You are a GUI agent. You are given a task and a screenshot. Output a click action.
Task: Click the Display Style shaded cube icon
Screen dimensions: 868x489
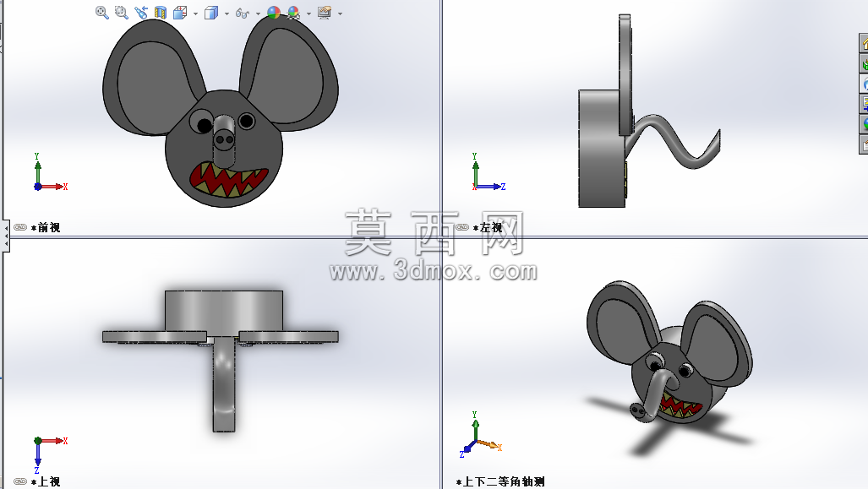tap(211, 13)
